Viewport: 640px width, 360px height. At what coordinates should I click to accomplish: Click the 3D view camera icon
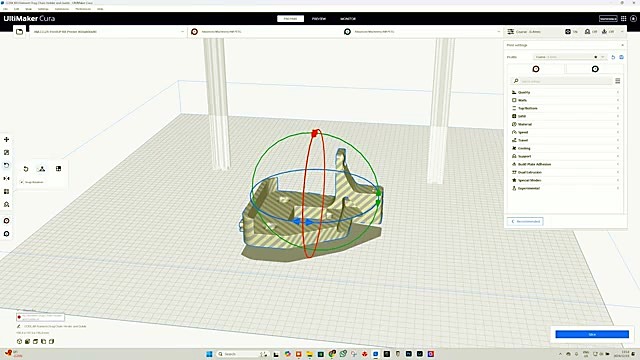[19, 341]
